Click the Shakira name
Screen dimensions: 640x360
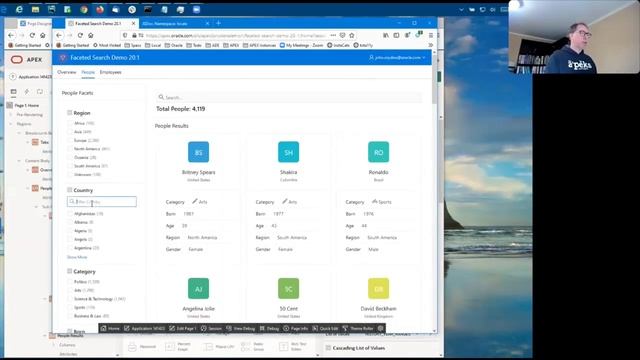pyautogui.click(x=289, y=172)
